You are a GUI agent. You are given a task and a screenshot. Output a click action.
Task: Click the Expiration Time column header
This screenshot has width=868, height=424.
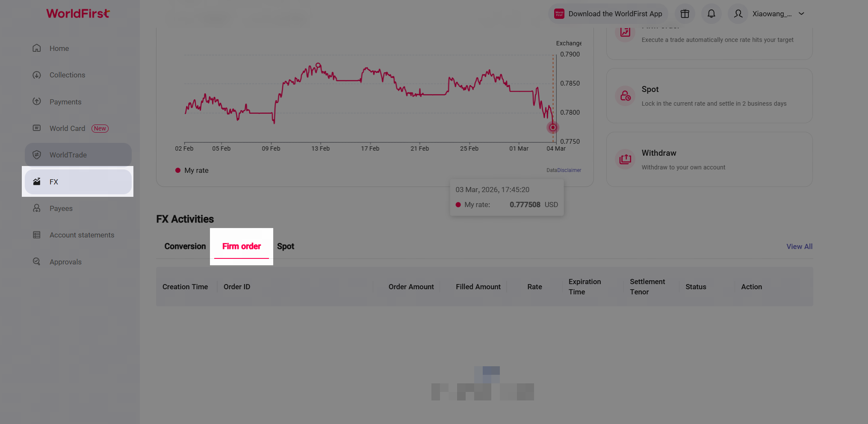[x=585, y=287]
